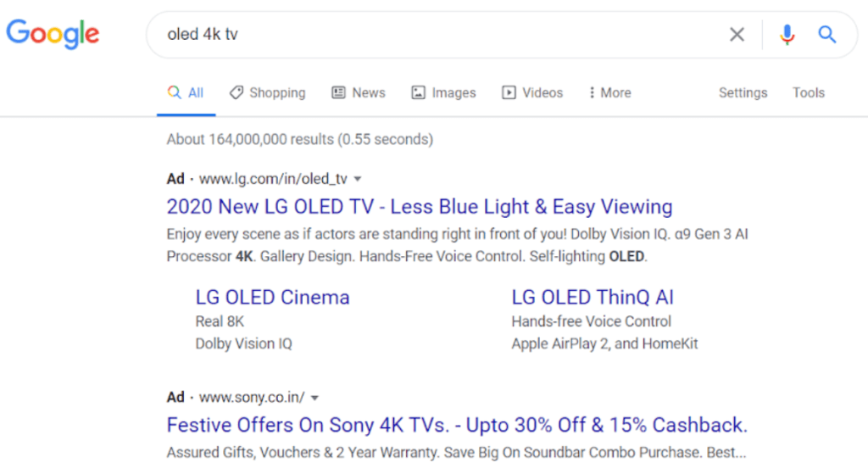Click the 'Hands-free Voice Control' text

tap(591, 321)
